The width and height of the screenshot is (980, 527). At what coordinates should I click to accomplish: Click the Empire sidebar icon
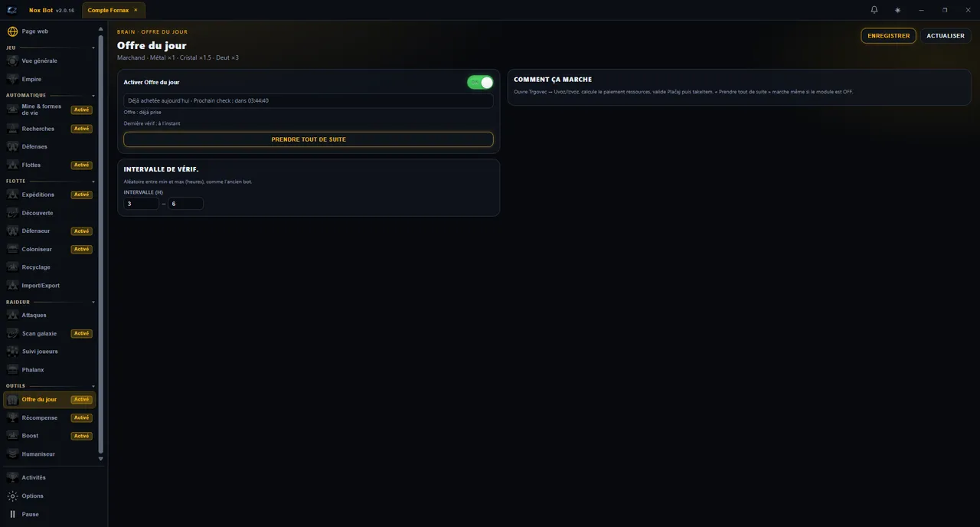[12, 79]
